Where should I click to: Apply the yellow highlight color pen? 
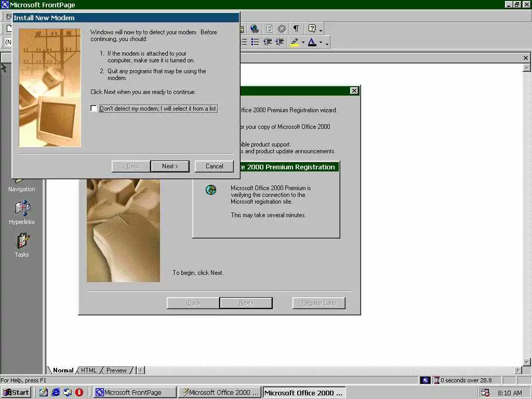pyautogui.click(x=295, y=42)
